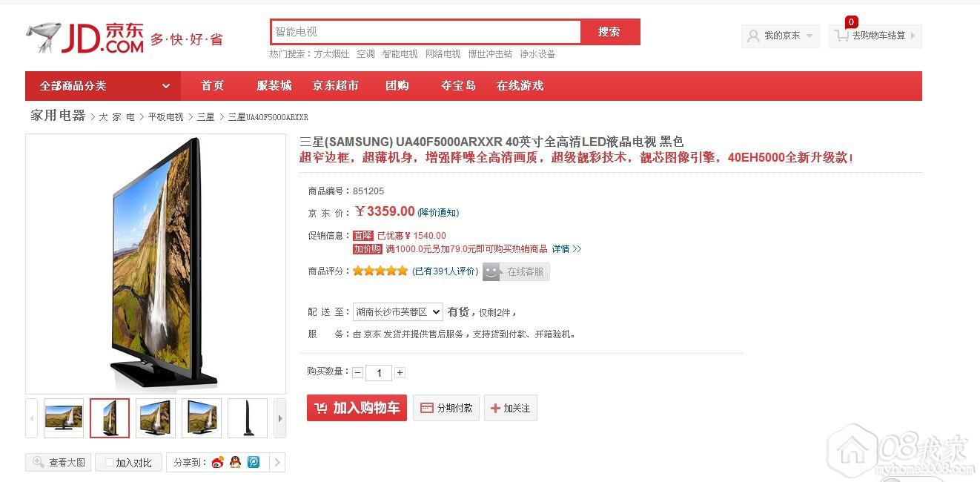This screenshot has height=482, width=980.
Task: Click the 查看大图 magnifier button
Action: 59,463
